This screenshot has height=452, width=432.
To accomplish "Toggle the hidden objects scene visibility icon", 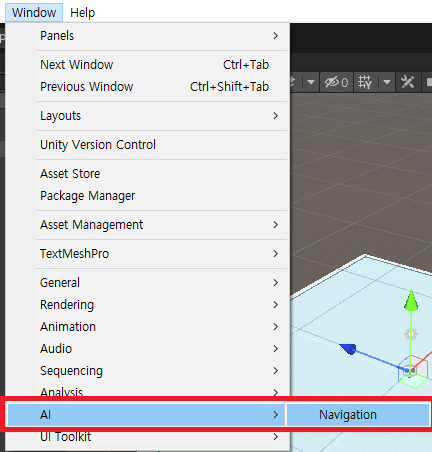I will [x=336, y=82].
